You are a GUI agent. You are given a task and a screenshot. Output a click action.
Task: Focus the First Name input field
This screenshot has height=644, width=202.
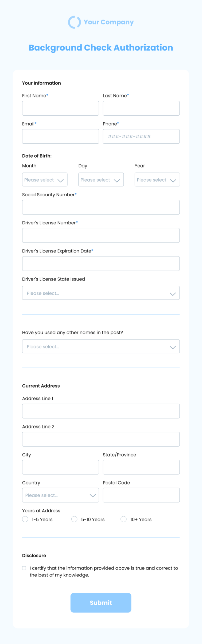[60, 108]
